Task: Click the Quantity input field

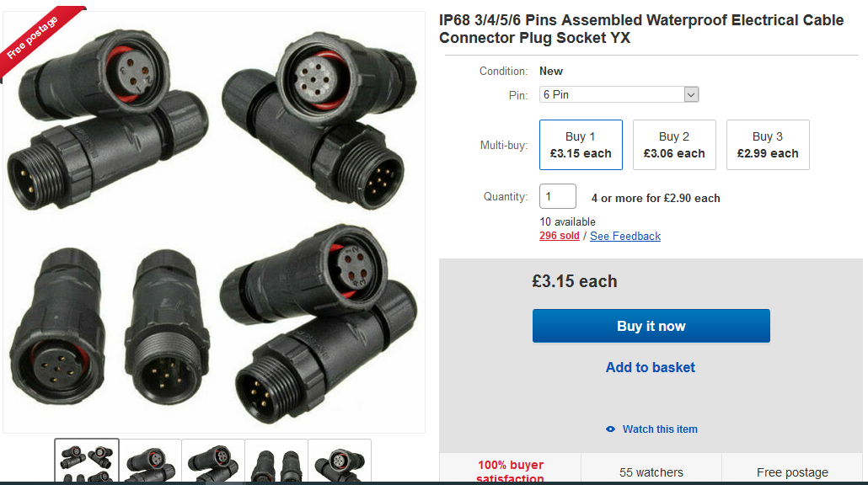Action: (557, 196)
